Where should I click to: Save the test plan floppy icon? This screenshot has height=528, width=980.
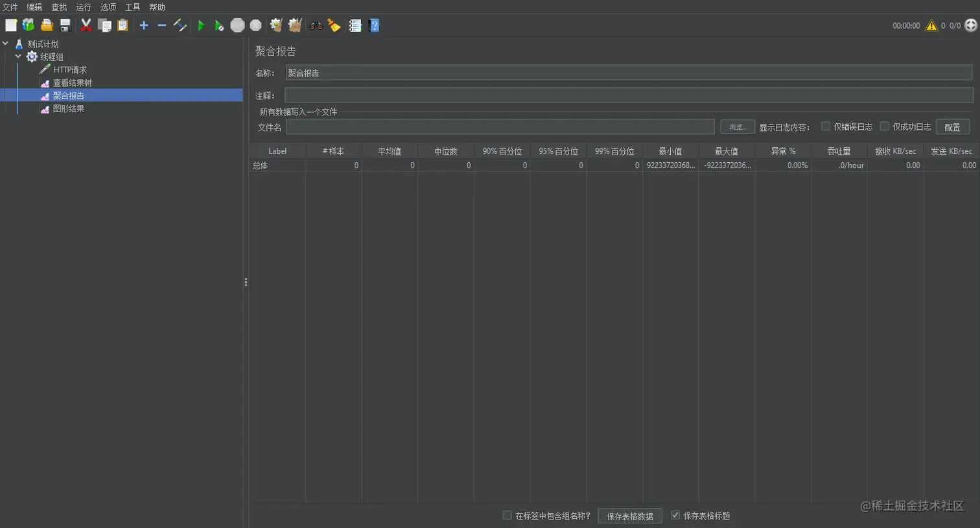click(x=65, y=25)
